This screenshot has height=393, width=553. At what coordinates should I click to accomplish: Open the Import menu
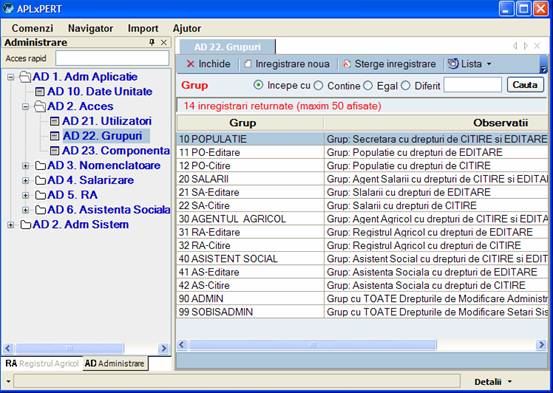(x=143, y=28)
